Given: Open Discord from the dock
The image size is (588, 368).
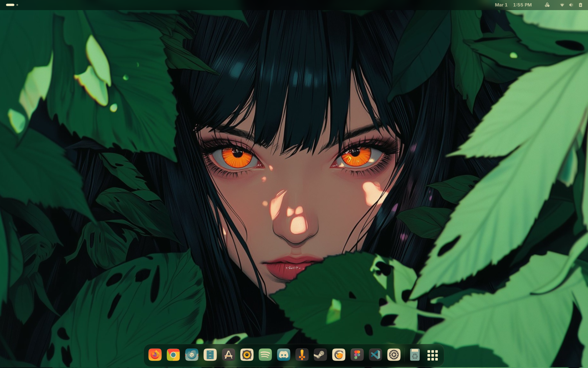Looking at the screenshot, I should click(283, 355).
